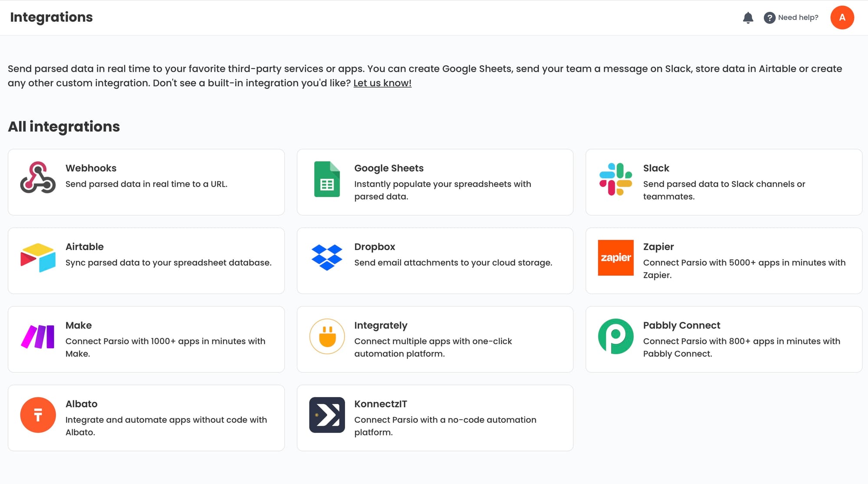Click the Integrately plug icon
Viewport: 868px width, 484px height.
coord(327,336)
